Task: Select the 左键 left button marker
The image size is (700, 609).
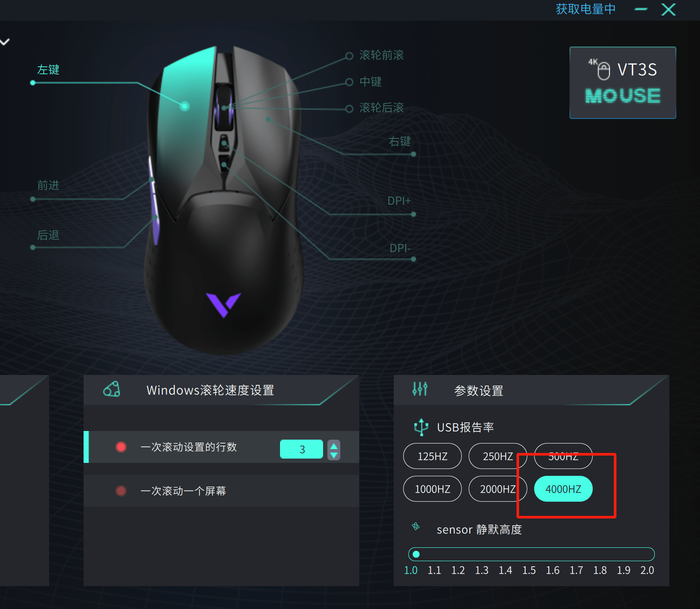Action: (33, 83)
